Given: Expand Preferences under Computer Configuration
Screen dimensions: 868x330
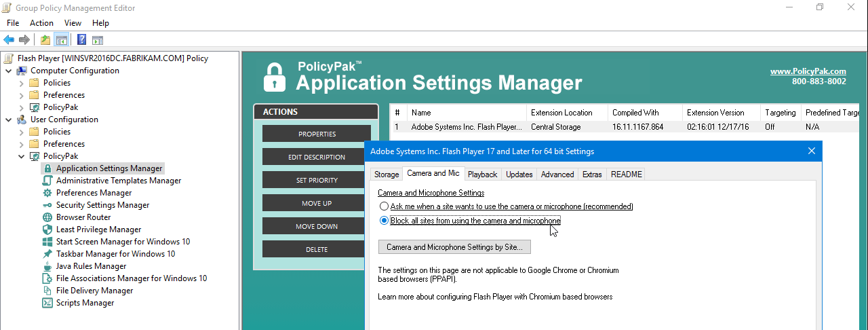Looking at the screenshot, I should (21, 95).
